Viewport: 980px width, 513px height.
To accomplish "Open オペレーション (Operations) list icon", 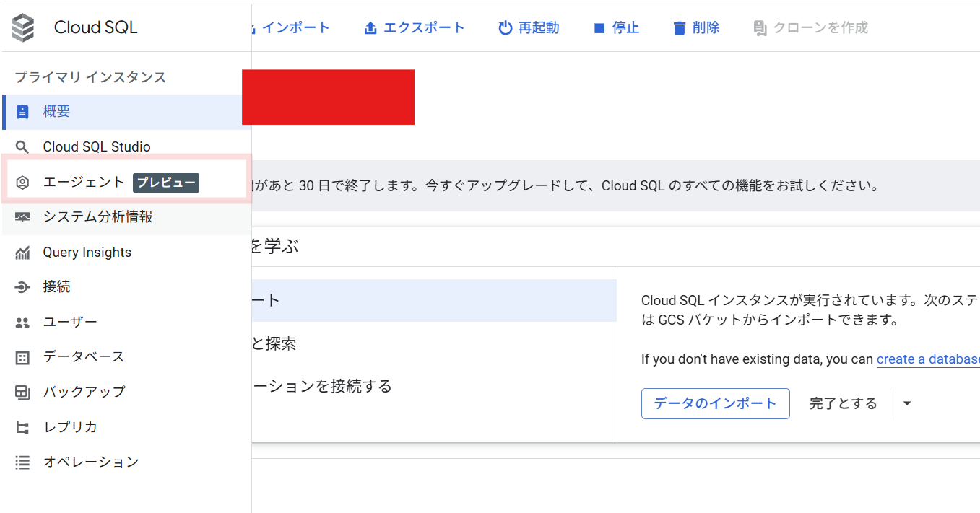I will 22,461.
